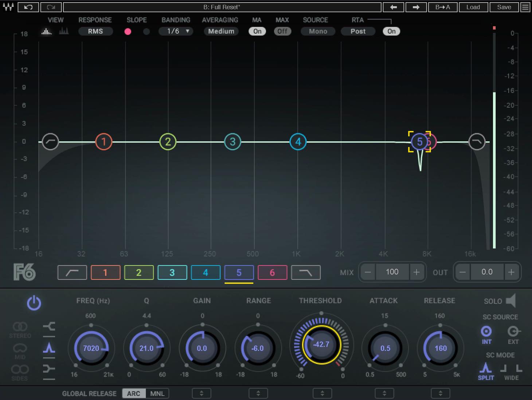
Task: Select band 1 node on the EQ graph
Action: pos(104,142)
